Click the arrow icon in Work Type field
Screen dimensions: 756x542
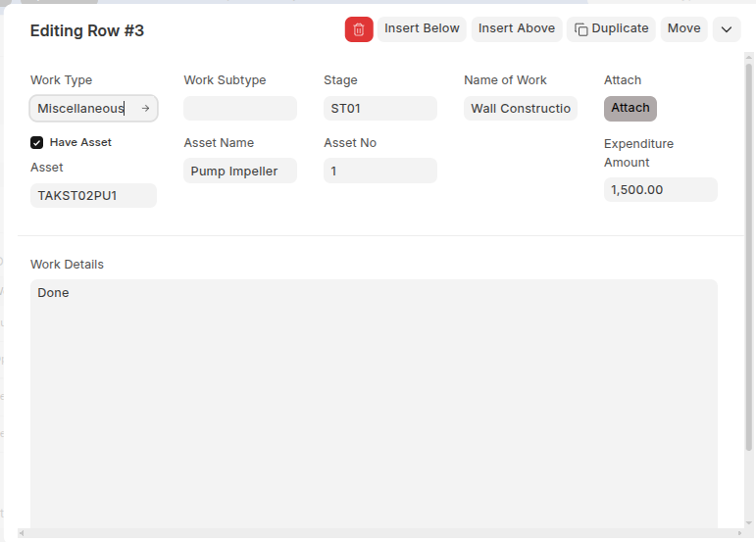click(145, 109)
